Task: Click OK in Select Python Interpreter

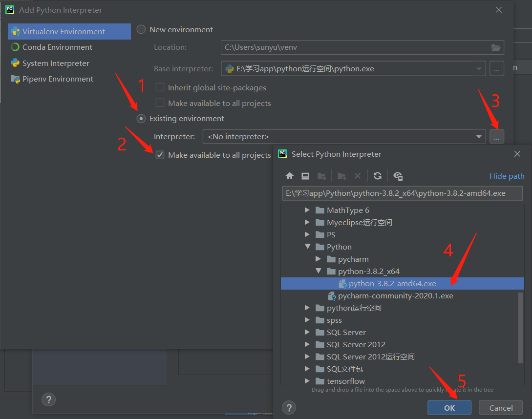Action: pos(449,408)
